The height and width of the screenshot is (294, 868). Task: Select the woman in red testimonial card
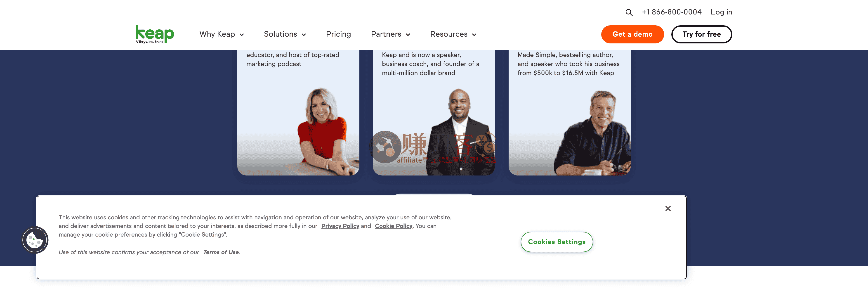pos(298,113)
